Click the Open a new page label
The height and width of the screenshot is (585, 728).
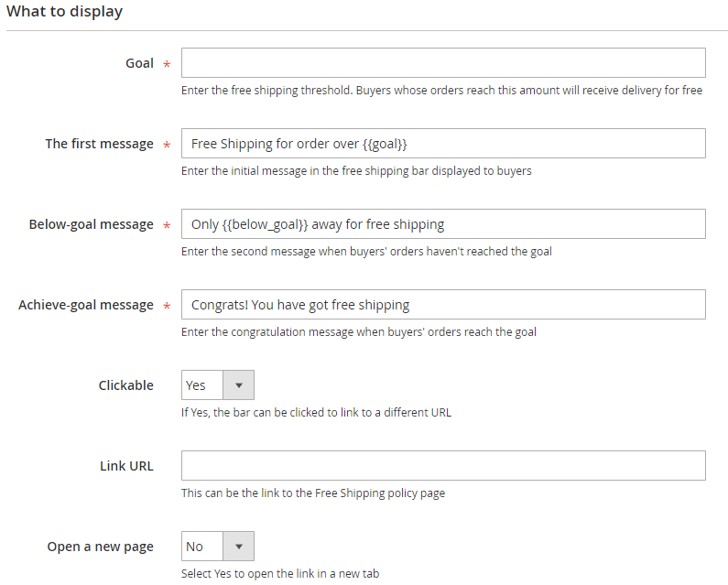point(101,547)
